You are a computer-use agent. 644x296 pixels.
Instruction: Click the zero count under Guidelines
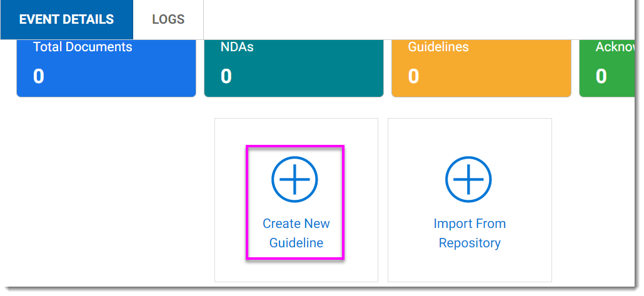coord(413,76)
